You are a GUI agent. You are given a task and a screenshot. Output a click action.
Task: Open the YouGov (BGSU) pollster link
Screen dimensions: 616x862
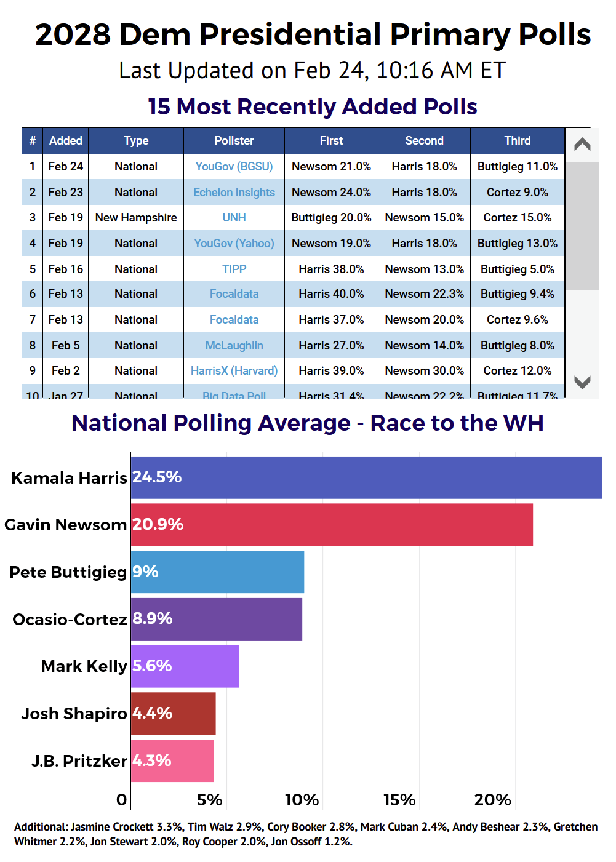pyautogui.click(x=234, y=167)
